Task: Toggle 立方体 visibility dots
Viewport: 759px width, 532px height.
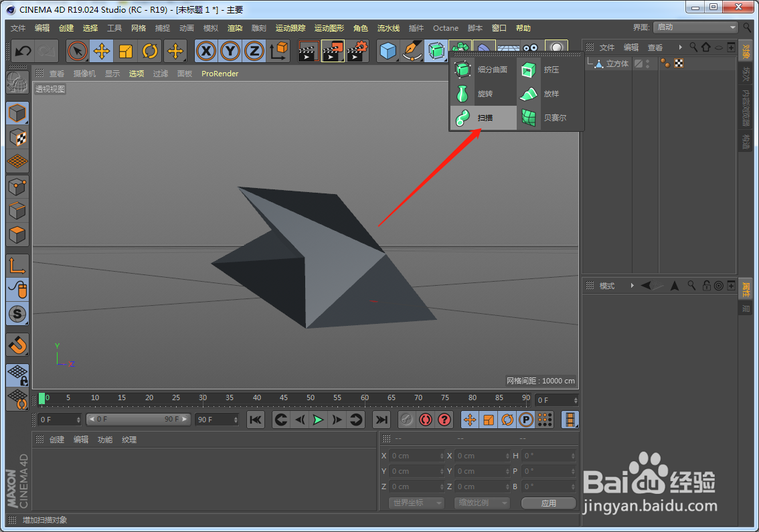Action: pos(648,64)
